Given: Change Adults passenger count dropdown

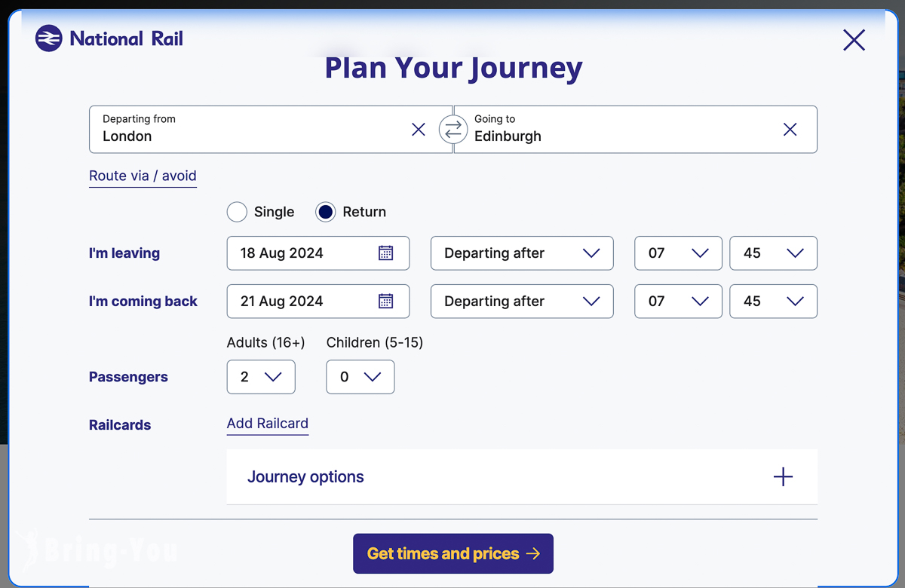Looking at the screenshot, I should 261,377.
